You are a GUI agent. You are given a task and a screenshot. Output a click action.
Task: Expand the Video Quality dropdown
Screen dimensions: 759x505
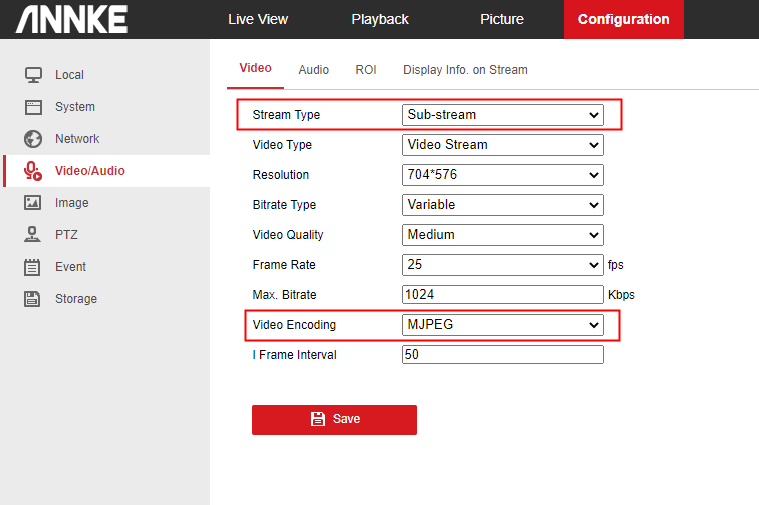(502, 235)
